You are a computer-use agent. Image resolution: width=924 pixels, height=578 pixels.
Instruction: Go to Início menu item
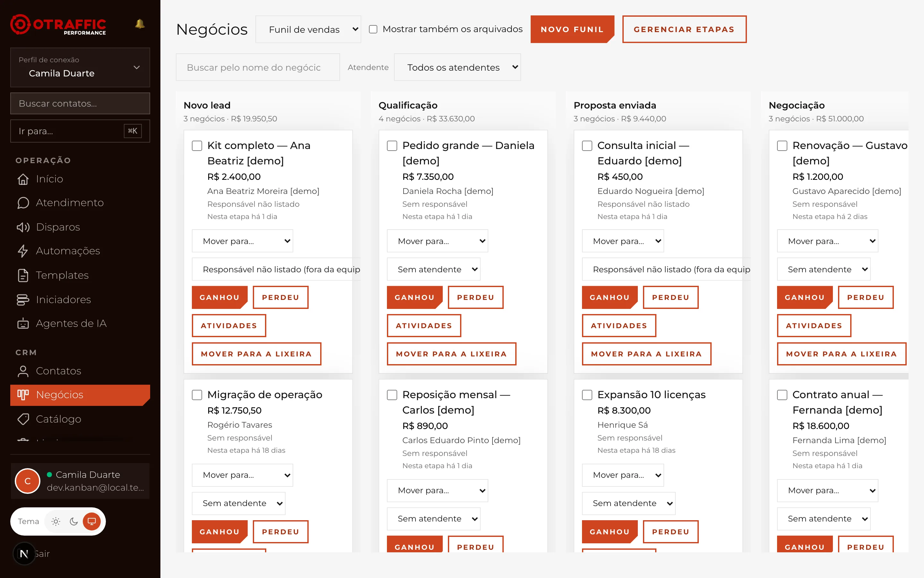80,179
